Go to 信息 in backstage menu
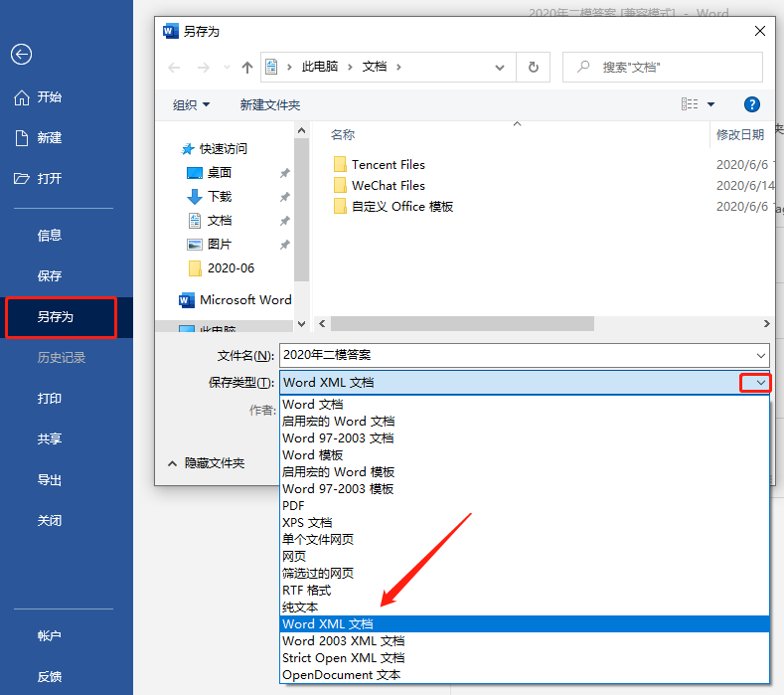The height and width of the screenshot is (695, 784). tap(49, 236)
